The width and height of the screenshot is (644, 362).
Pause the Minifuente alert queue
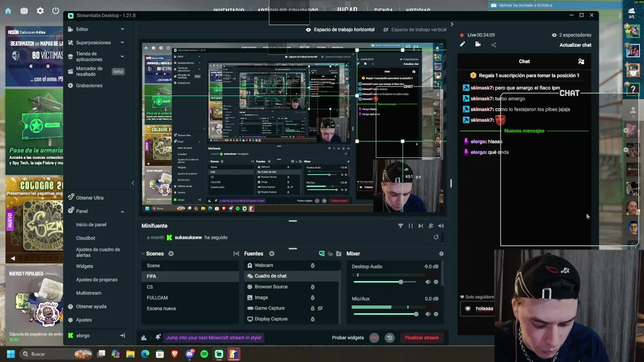pyautogui.click(x=411, y=226)
